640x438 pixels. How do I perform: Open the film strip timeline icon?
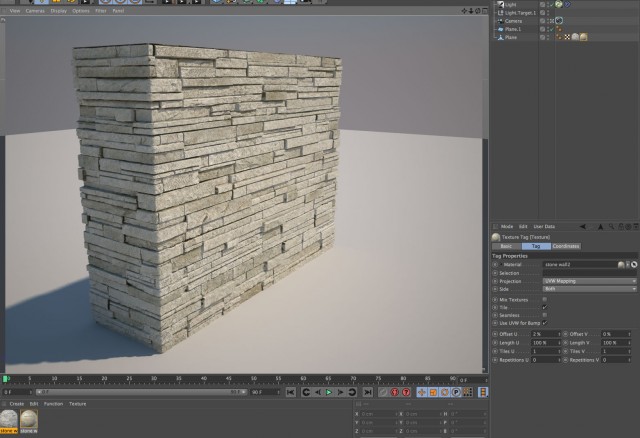click(x=483, y=392)
